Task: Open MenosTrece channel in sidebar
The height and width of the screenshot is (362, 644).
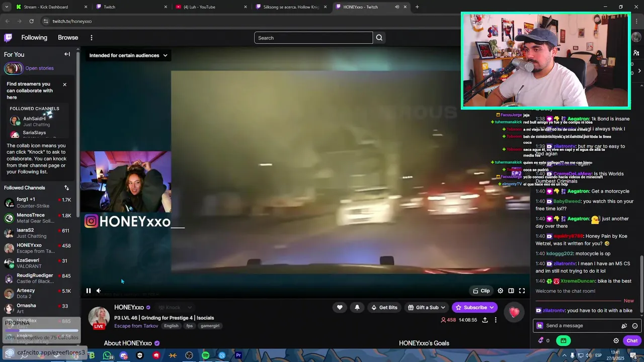Action: point(39,218)
